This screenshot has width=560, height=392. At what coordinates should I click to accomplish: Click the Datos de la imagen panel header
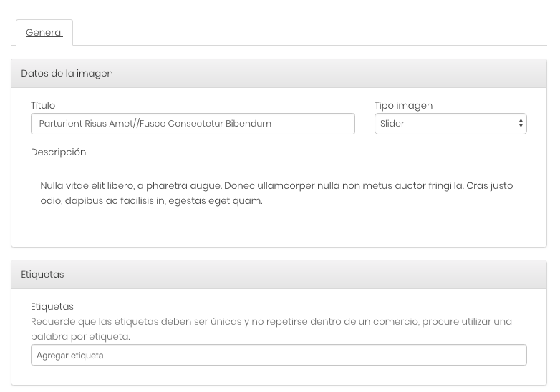[279, 74]
